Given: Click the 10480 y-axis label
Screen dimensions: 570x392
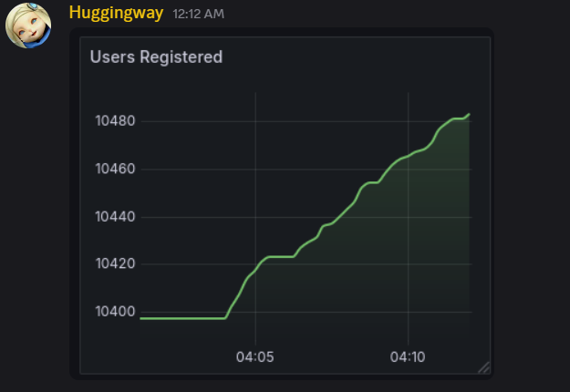Looking at the screenshot, I should click(115, 121).
